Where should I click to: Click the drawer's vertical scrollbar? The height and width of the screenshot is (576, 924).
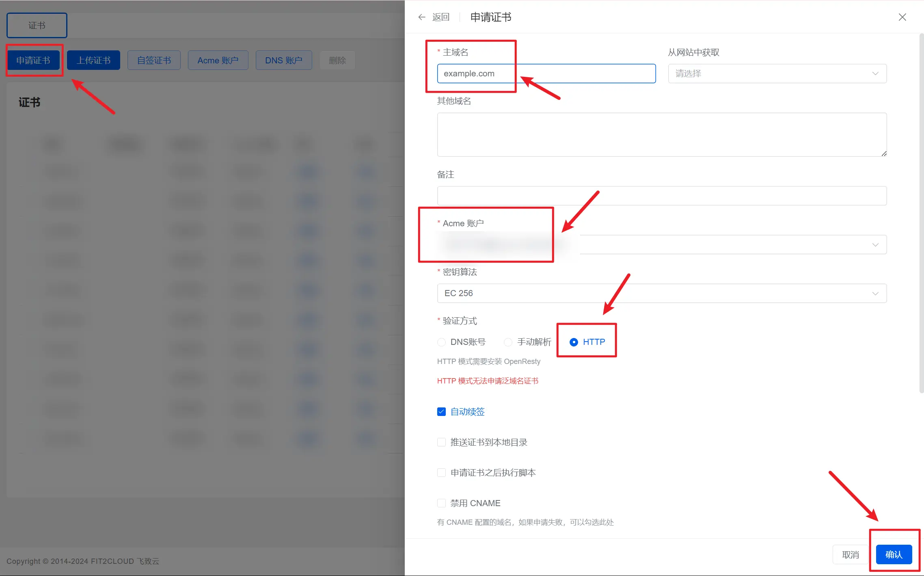921,213
